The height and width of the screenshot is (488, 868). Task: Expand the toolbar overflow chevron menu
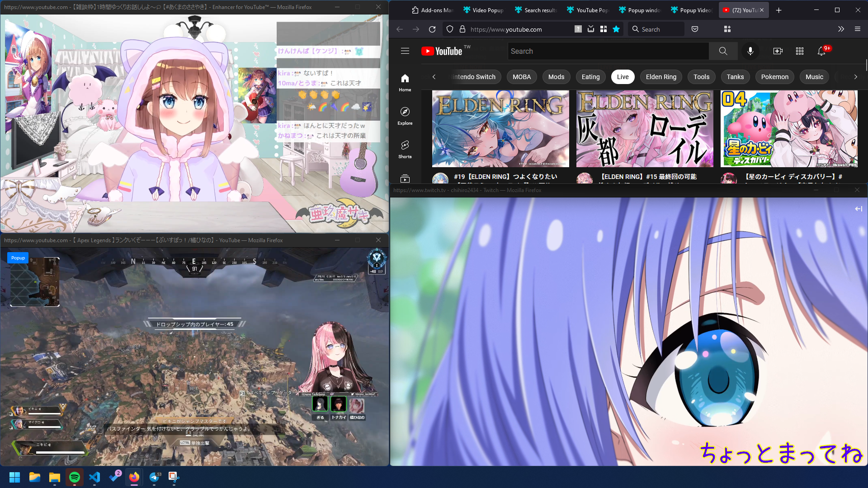pyautogui.click(x=841, y=29)
